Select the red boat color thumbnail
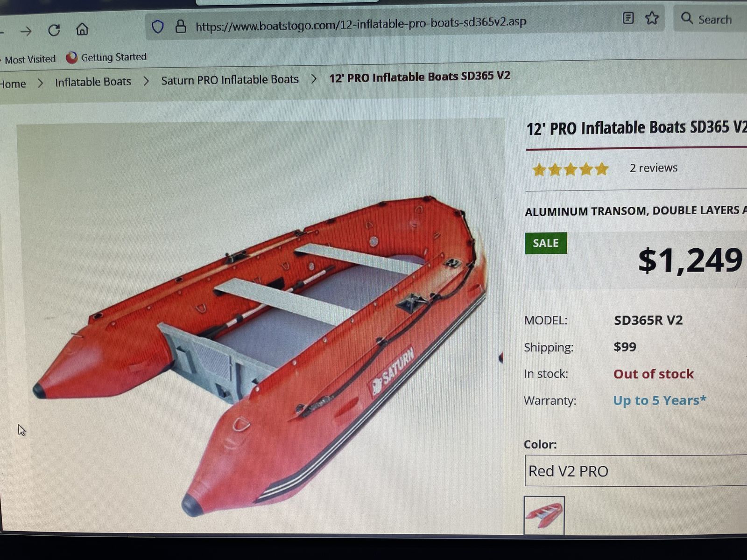This screenshot has width=747, height=560. pos(544,515)
